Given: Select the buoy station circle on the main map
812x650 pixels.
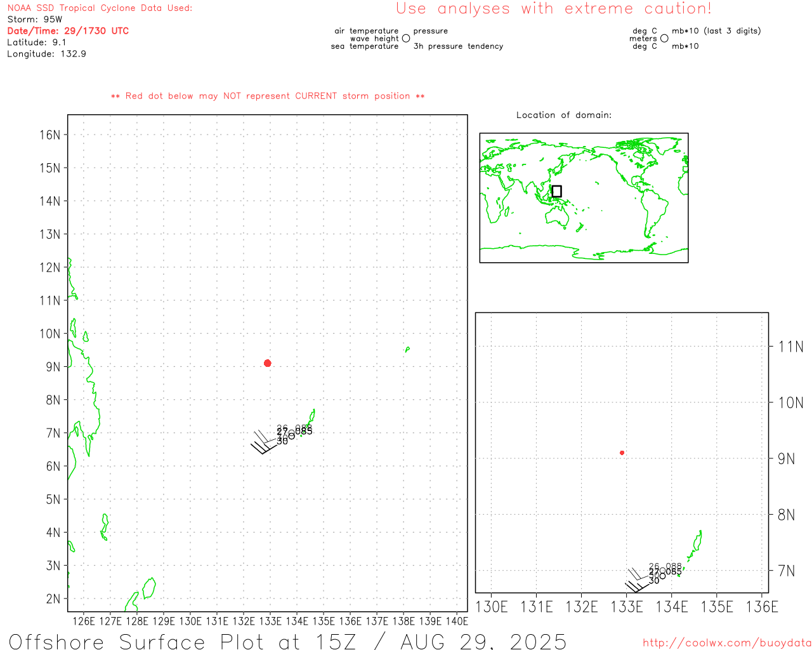Looking at the screenshot, I should [292, 435].
